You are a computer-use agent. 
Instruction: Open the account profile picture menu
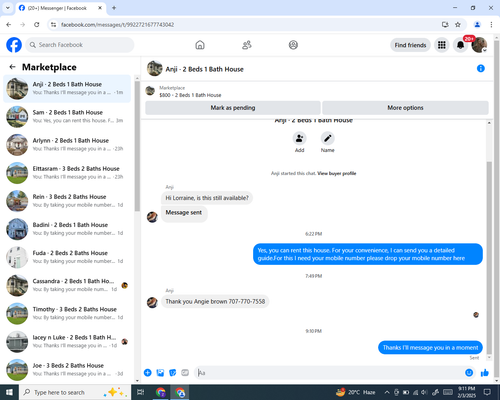click(479, 45)
